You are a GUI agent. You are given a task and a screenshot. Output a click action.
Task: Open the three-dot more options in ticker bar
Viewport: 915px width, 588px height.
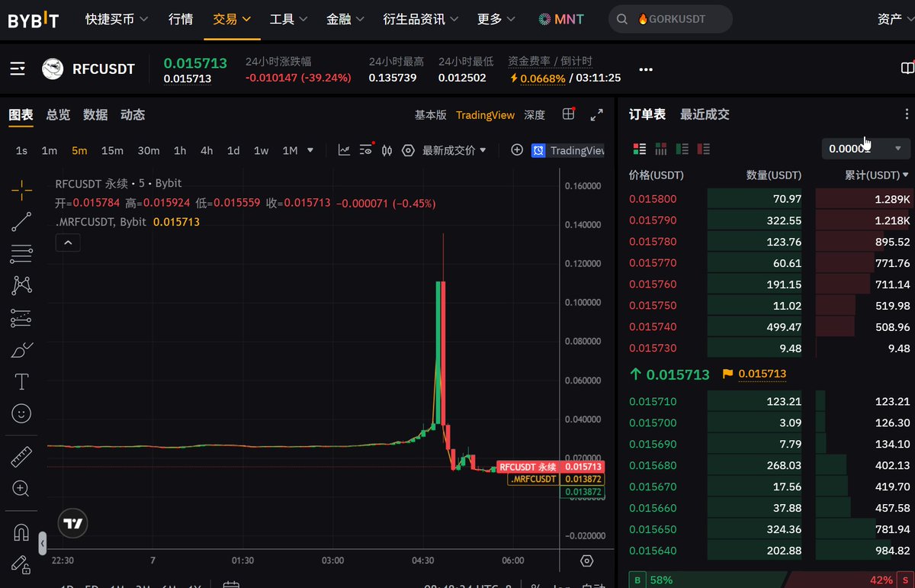coord(646,69)
